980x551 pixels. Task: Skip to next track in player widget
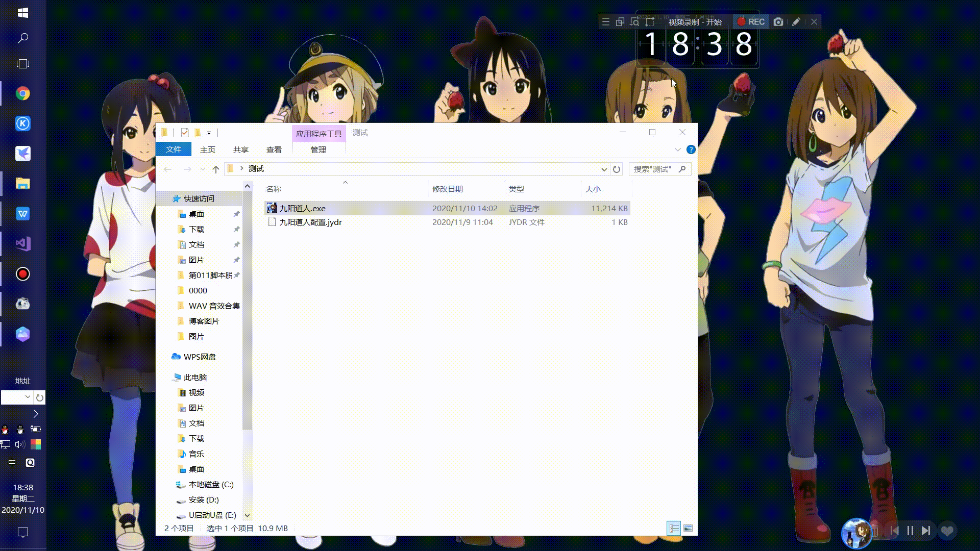pyautogui.click(x=926, y=531)
